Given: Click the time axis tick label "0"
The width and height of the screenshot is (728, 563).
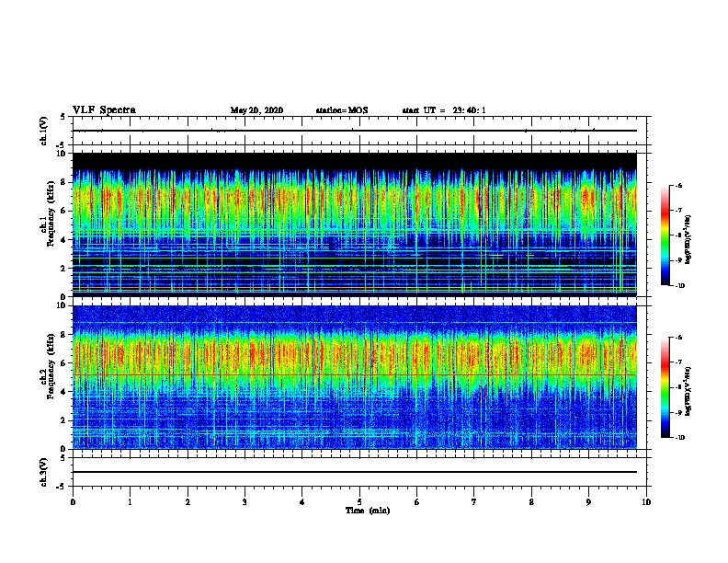Looking at the screenshot, I should tap(73, 502).
